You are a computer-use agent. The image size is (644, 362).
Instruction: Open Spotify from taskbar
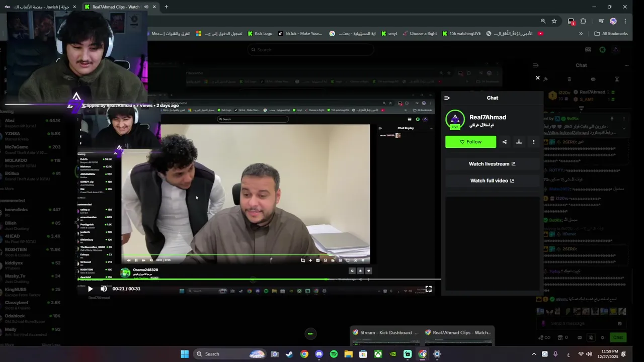tap(334, 354)
